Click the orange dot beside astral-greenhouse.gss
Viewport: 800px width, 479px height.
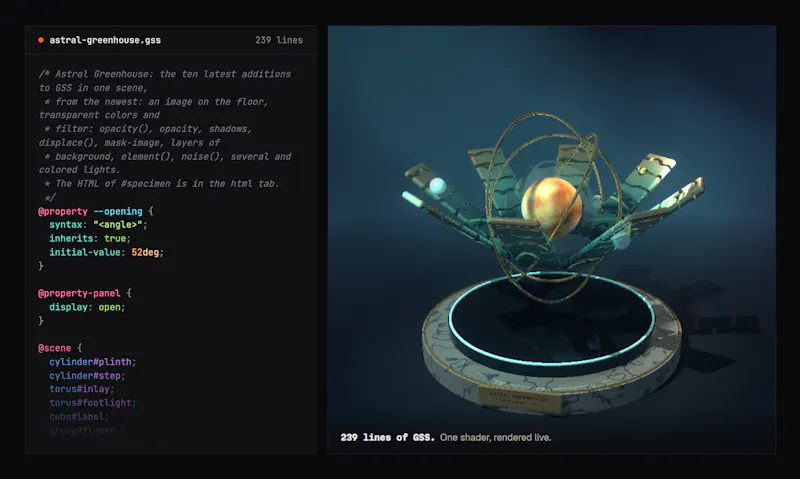[x=41, y=40]
